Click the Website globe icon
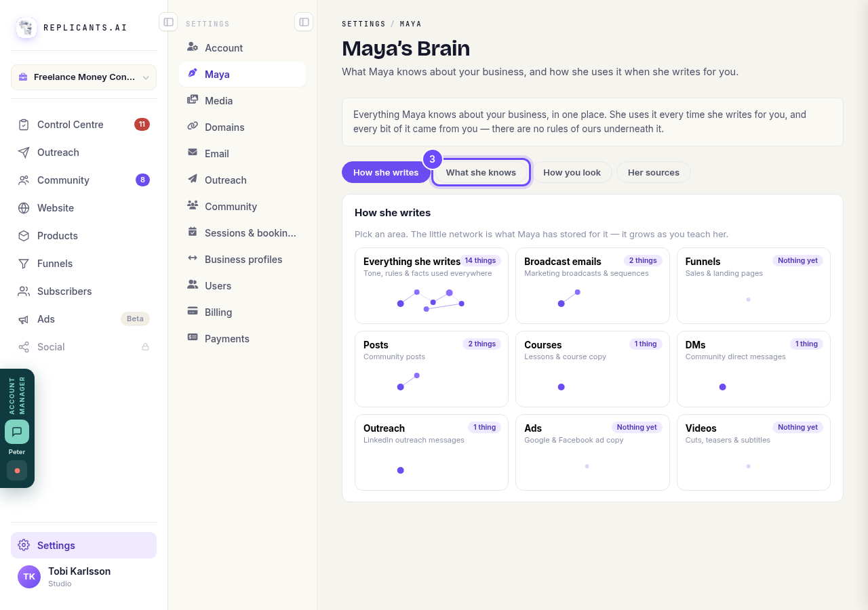 pyautogui.click(x=24, y=208)
